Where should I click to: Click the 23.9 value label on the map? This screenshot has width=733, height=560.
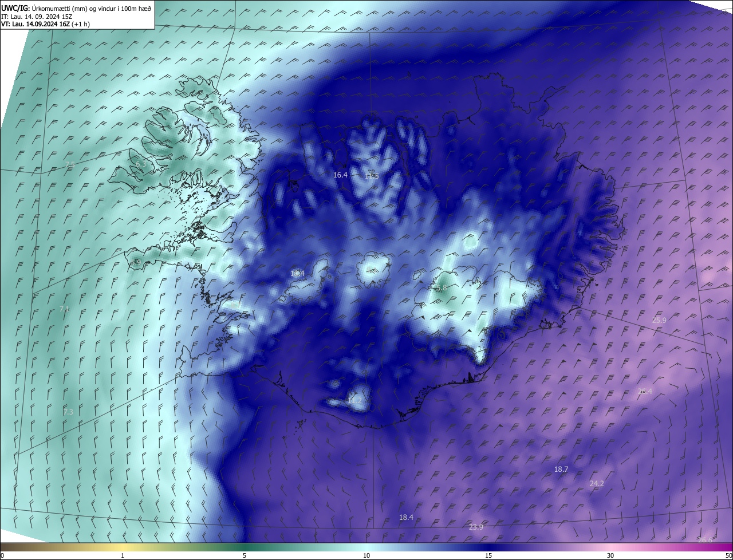(476, 527)
